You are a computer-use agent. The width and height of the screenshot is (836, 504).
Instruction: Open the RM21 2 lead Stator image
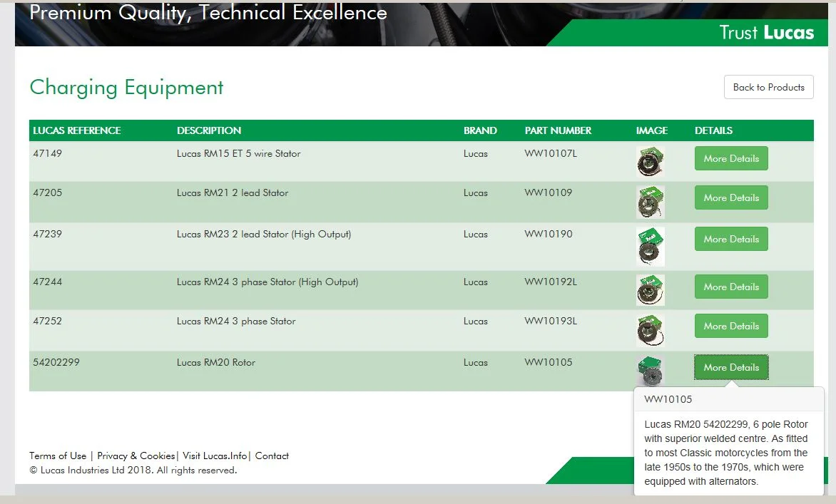point(650,202)
